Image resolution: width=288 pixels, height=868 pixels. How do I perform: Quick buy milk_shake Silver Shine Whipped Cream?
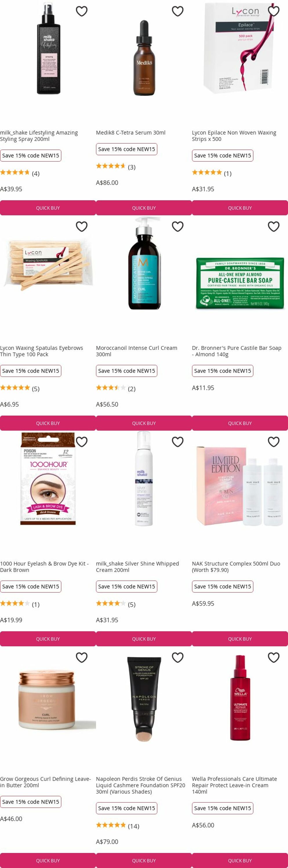pos(144,639)
